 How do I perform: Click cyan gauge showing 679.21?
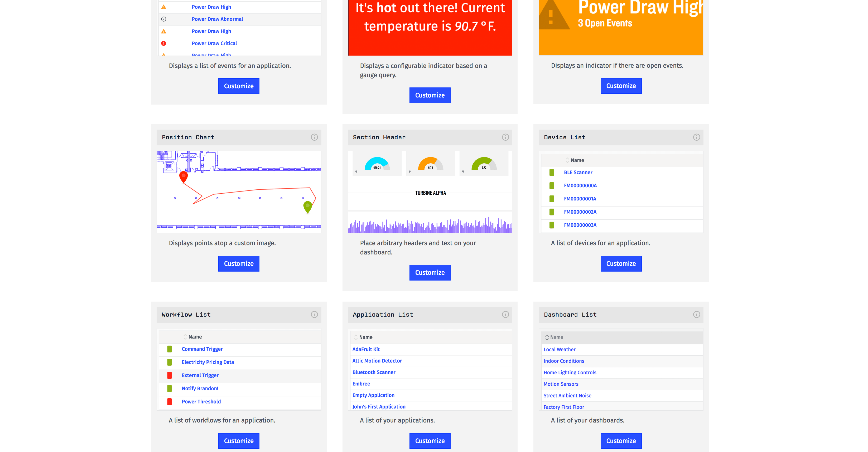pos(377,164)
